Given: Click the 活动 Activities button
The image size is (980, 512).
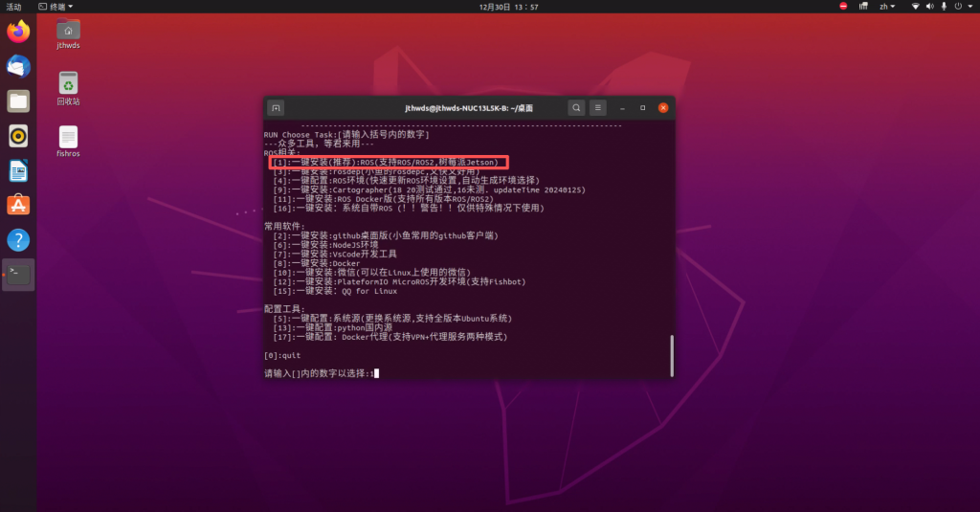Looking at the screenshot, I should pyautogui.click(x=13, y=7).
